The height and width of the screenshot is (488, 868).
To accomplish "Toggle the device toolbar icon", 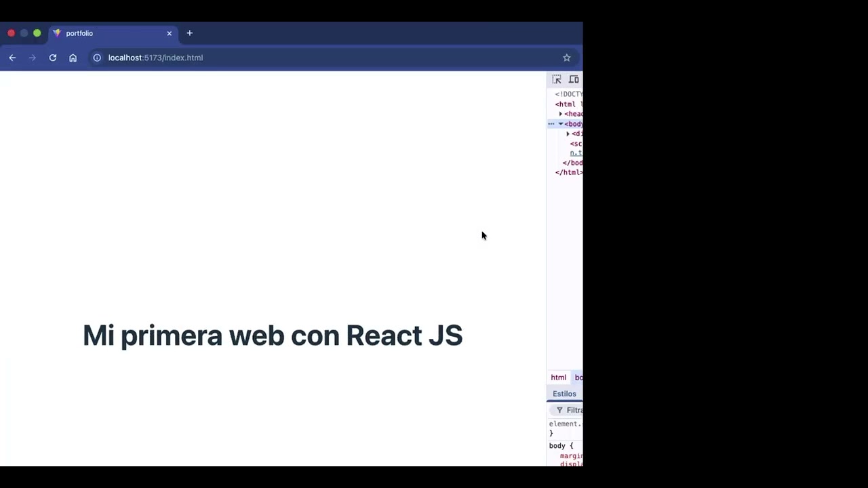I will click(x=574, y=79).
